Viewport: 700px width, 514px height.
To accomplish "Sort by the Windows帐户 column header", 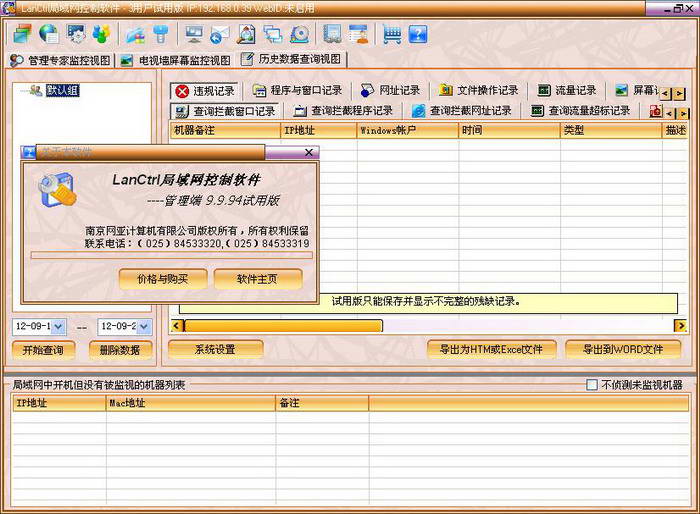I will [408, 130].
